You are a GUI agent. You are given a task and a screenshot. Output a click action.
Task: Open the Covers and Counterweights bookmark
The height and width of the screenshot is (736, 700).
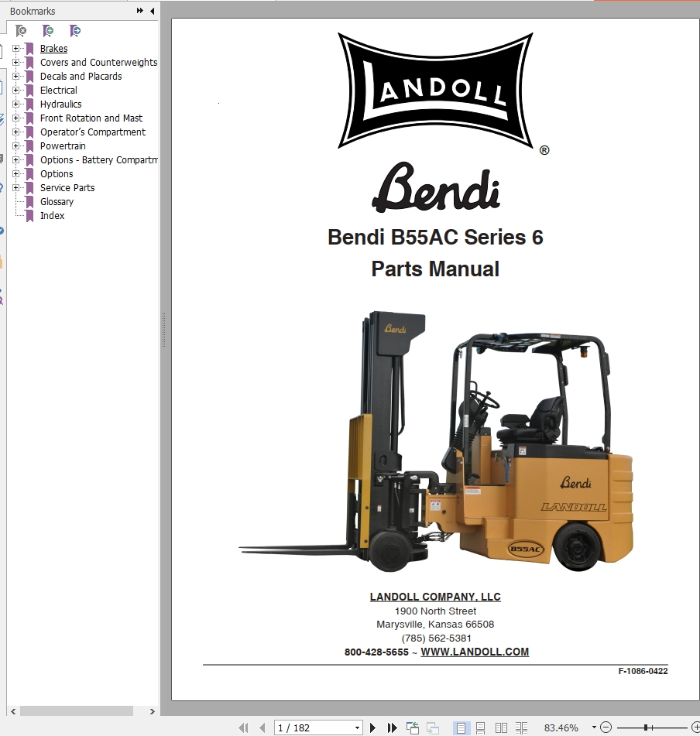[x=98, y=63]
